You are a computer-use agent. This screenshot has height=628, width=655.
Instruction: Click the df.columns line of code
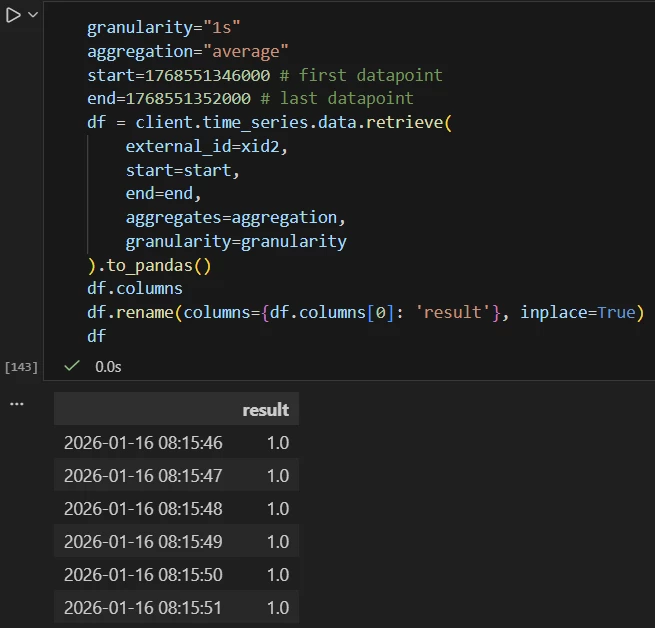coord(135,289)
